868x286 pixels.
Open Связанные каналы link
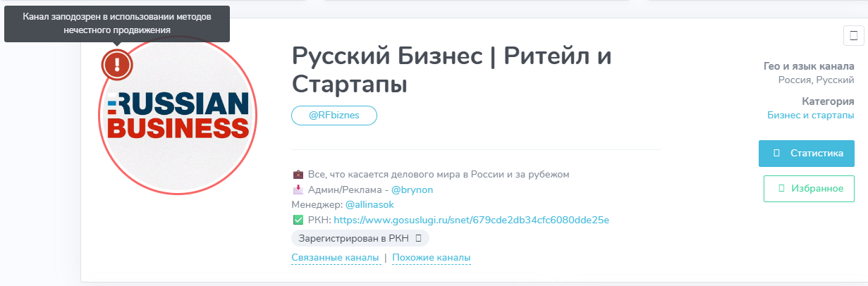click(336, 258)
